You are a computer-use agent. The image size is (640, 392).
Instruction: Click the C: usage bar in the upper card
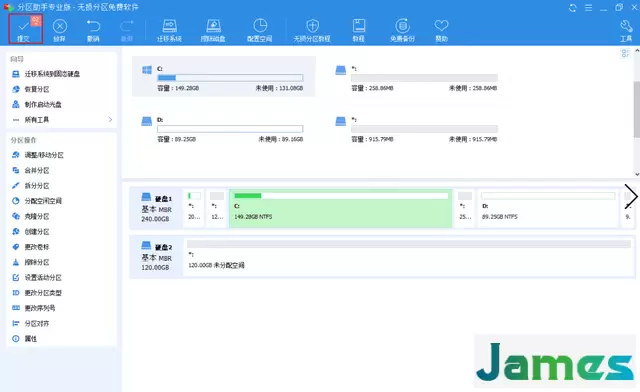click(230, 78)
